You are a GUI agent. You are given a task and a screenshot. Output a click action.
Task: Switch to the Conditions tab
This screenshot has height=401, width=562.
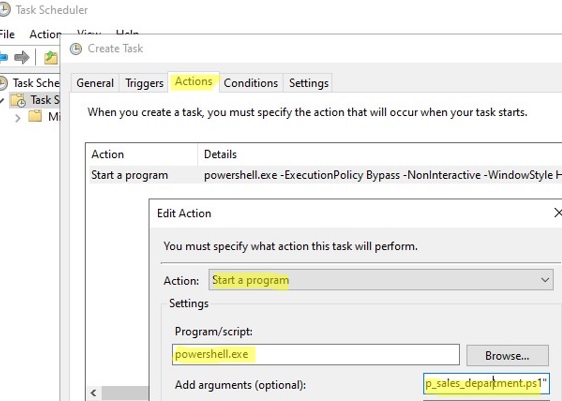pyautogui.click(x=251, y=83)
